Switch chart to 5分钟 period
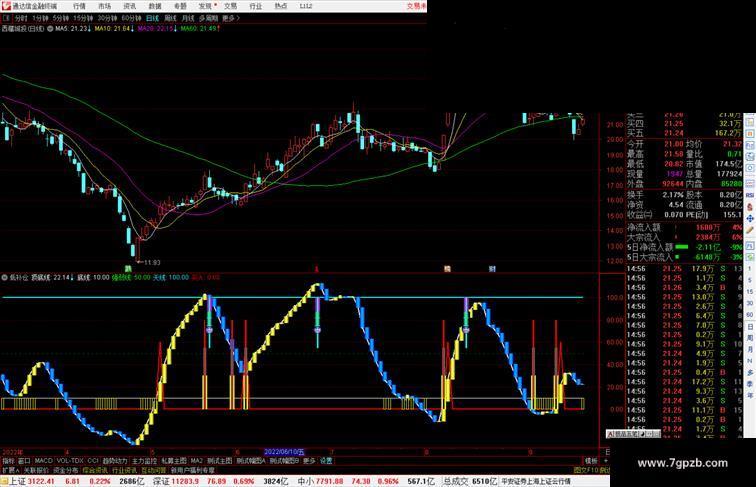This screenshot has width=756, height=487. (x=61, y=18)
